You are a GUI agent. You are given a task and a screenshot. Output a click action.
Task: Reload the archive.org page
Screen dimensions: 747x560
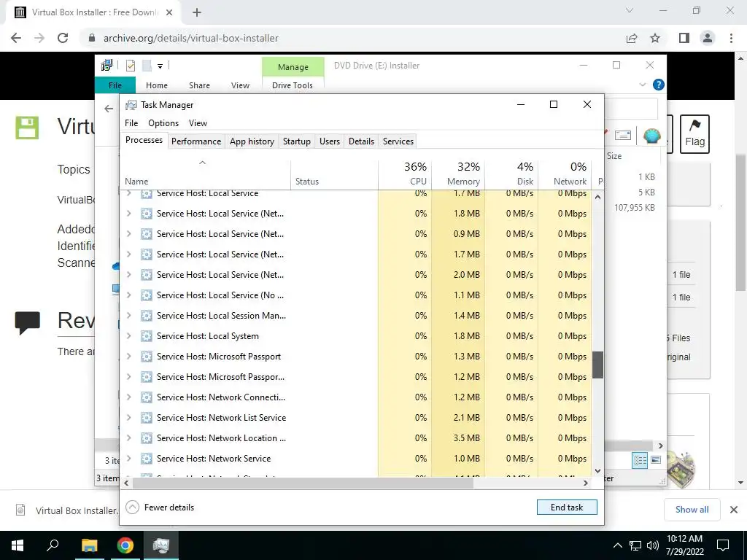coord(63,38)
